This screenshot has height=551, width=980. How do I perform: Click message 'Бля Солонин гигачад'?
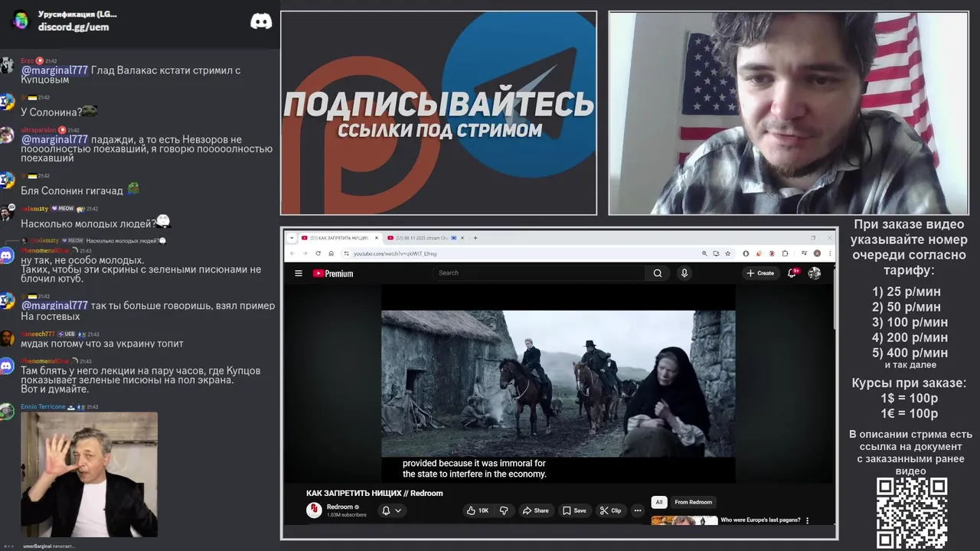[73, 190]
